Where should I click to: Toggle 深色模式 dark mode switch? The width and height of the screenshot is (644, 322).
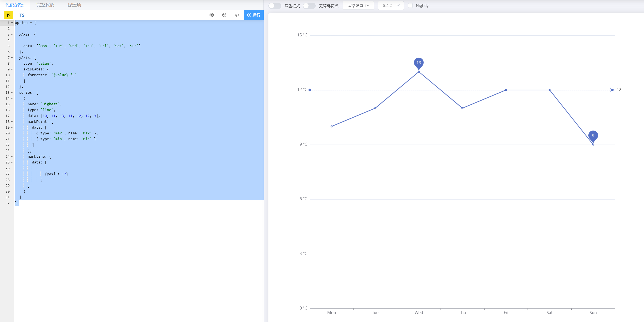click(274, 6)
